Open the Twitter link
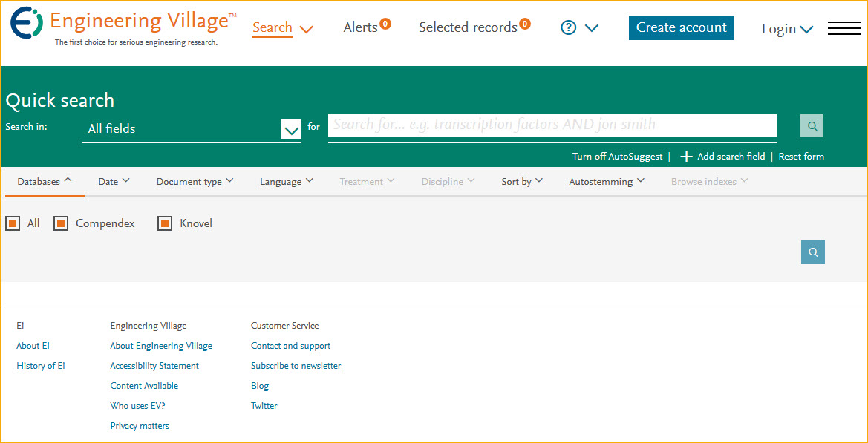 click(x=264, y=405)
